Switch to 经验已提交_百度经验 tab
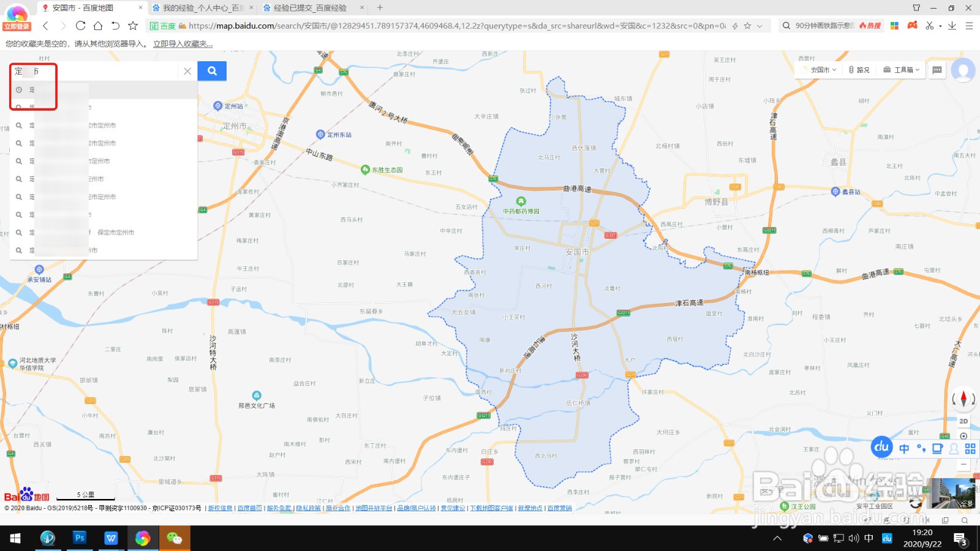Image resolution: width=980 pixels, height=551 pixels. (x=310, y=8)
